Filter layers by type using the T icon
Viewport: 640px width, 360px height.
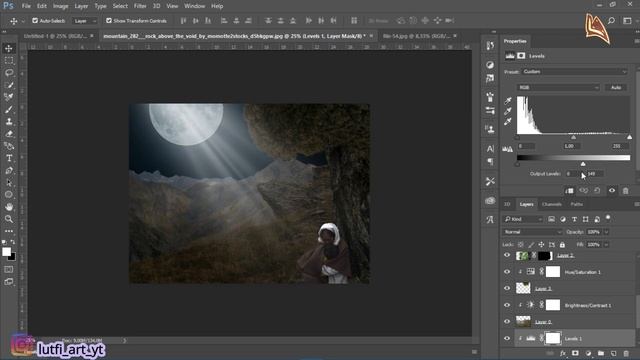(574, 220)
